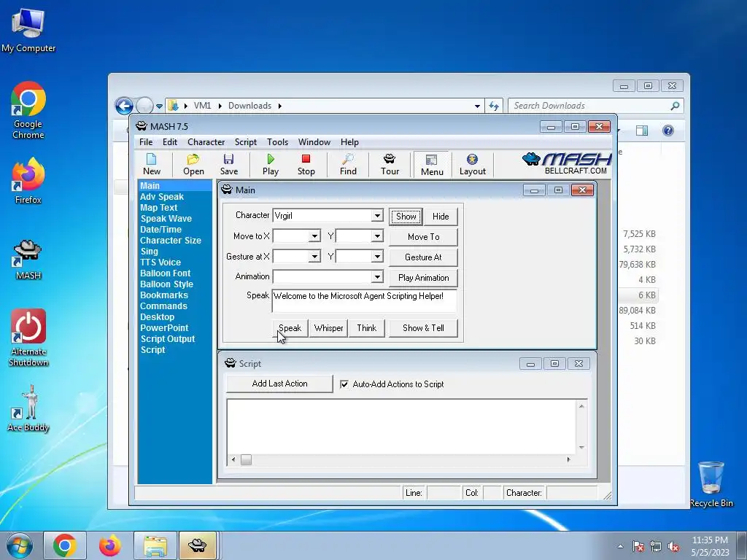Image resolution: width=747 pixels, height=560 pixels.
Task: Click the Layout toolbar icon
Action: (472, 164)
